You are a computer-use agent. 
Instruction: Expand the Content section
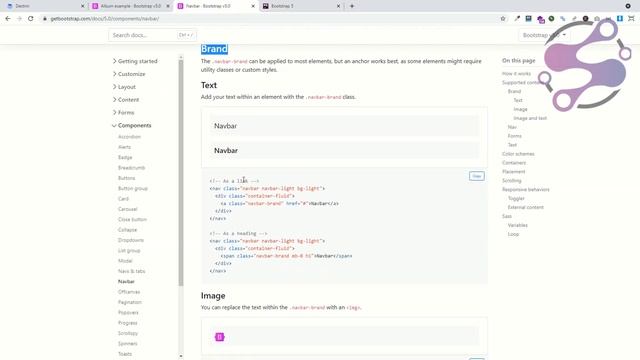[x=125, y=100]
